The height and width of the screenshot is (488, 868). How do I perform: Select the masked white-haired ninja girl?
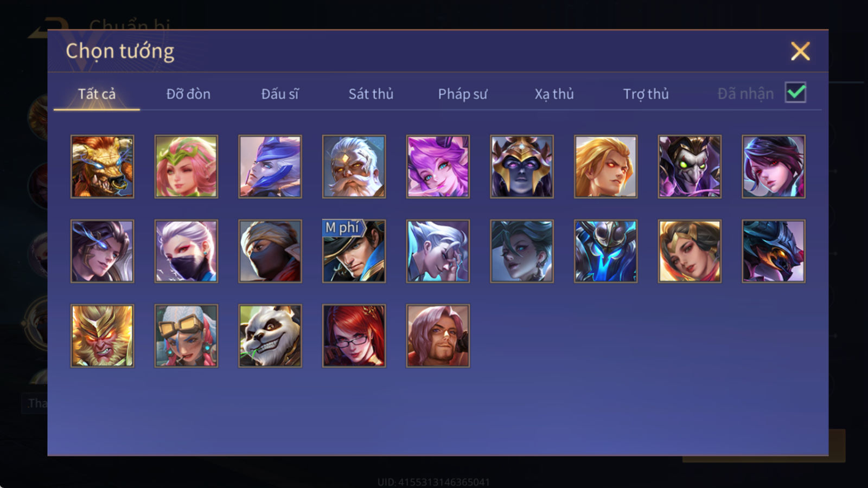coord(186,251)
